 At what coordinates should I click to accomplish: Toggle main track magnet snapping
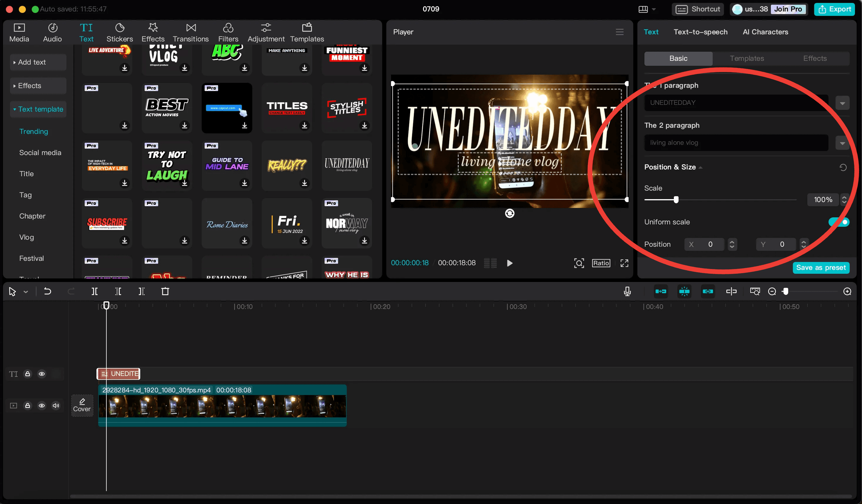click(661, 291)
